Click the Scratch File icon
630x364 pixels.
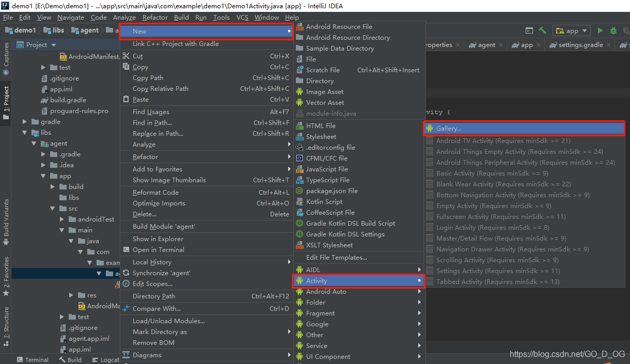point(300,70)
